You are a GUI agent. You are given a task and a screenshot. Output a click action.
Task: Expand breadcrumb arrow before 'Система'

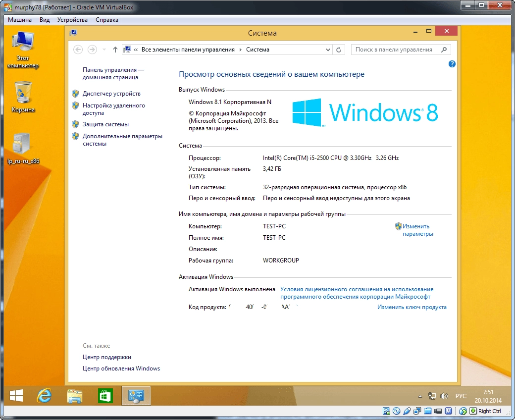(x=241, y=50)
